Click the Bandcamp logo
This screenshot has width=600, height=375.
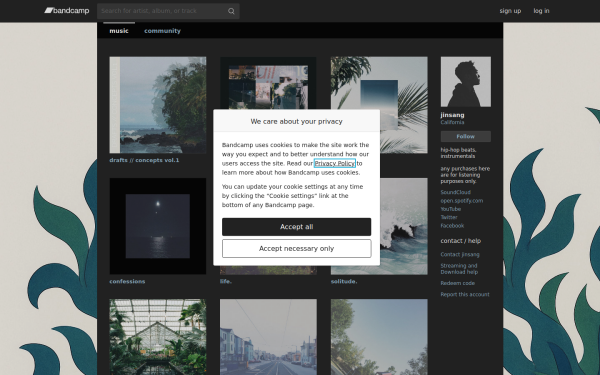click(67, 11)
